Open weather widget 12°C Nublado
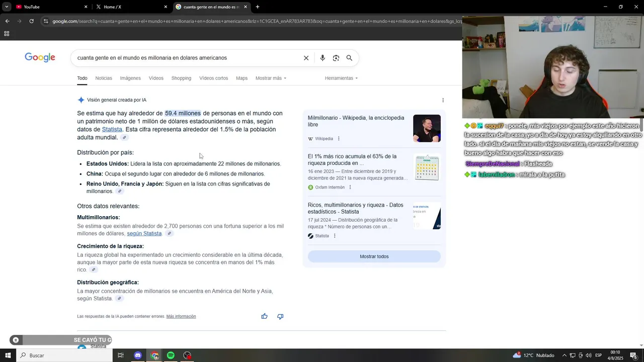Screen dimensions: 644x362 [x=533, y=355]
